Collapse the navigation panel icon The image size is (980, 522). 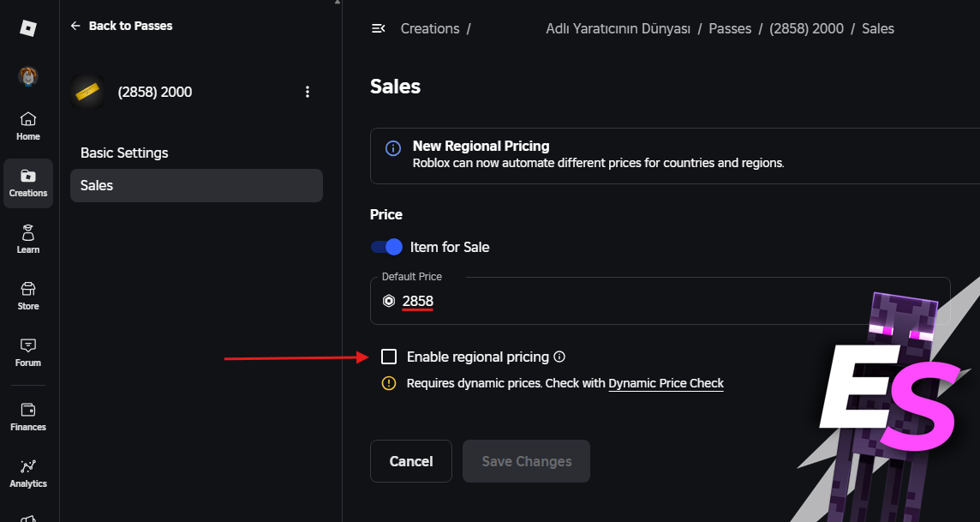378,29
